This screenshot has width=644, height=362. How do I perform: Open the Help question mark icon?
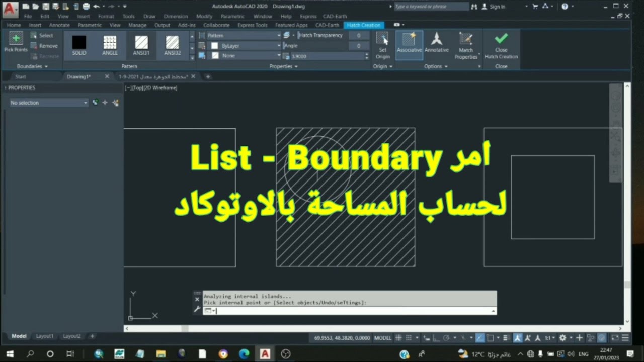tap(565, 7)
